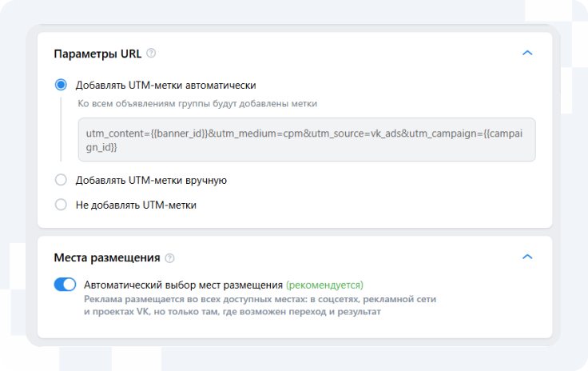
Task: Click the Добавлять UTM-метки вручную label text
Action: (151, 180)
